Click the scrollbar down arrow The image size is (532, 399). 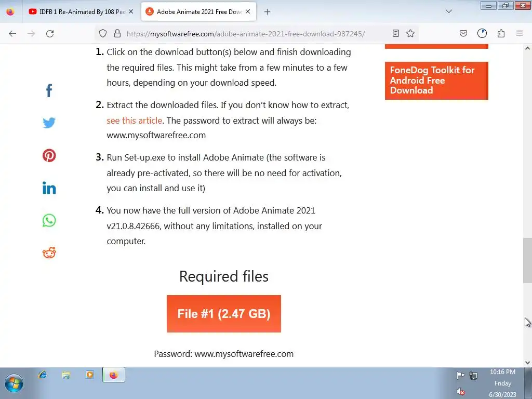point(527,362)
